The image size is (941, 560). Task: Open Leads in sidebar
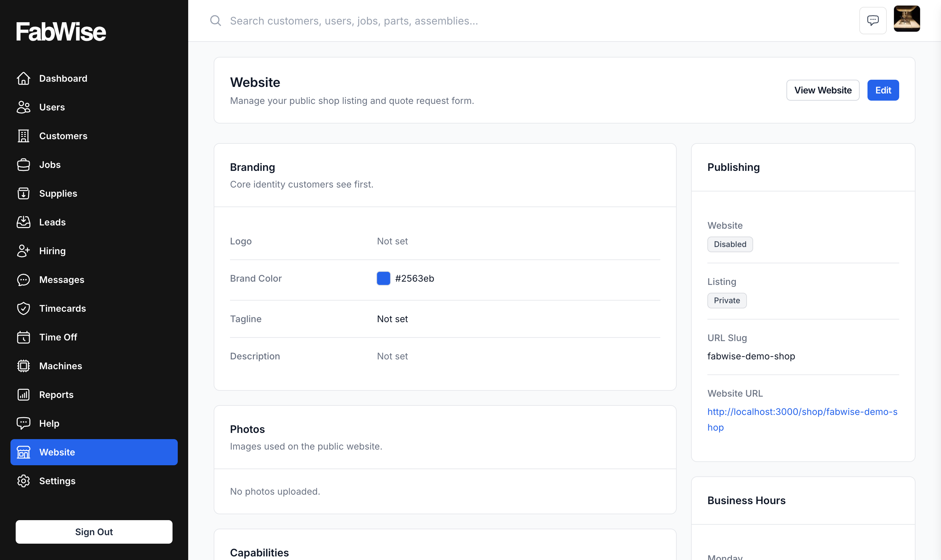pos(94,222)
